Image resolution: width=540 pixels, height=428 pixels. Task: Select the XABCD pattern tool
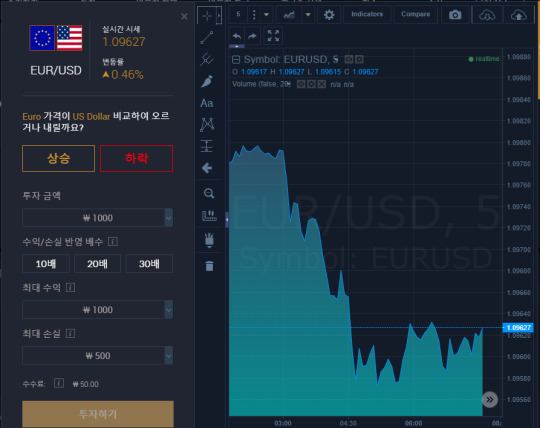coord(207,125)
